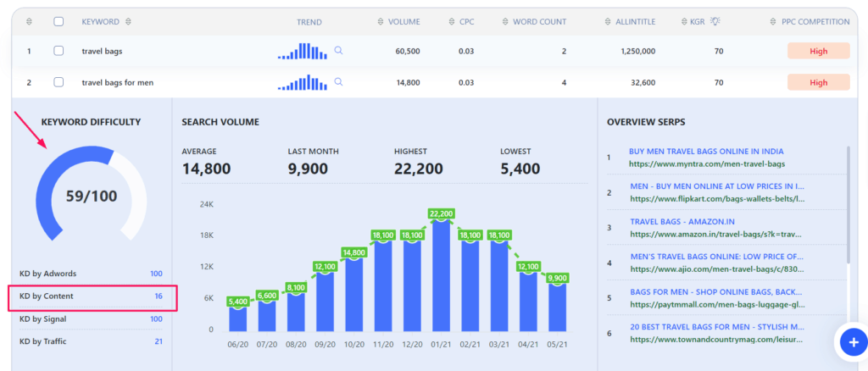Toggle the select-all checkbox in table header
868x371 pixels.
tap(58, 21)
